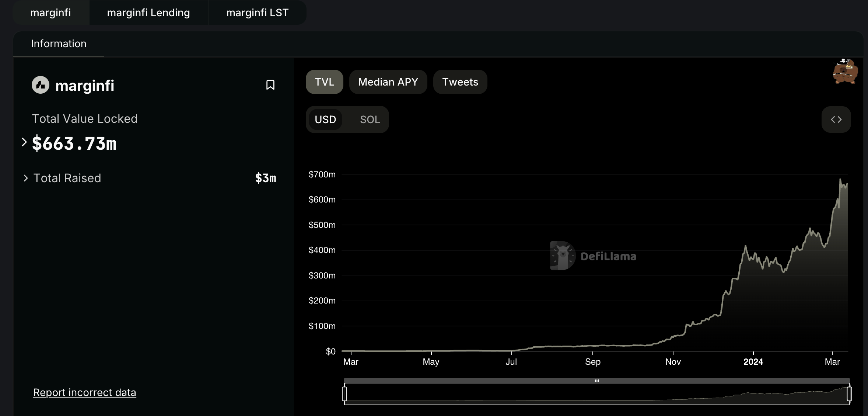The height and width of the screenshot is (416, 868).
Task: Open the marginfi Lending tab
Action: pos(148,13)
